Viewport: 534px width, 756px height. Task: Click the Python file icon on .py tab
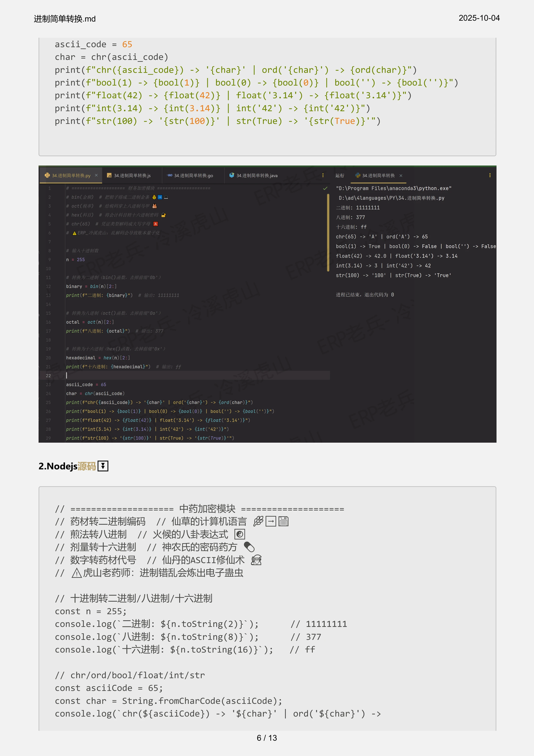tap(47, 176)
